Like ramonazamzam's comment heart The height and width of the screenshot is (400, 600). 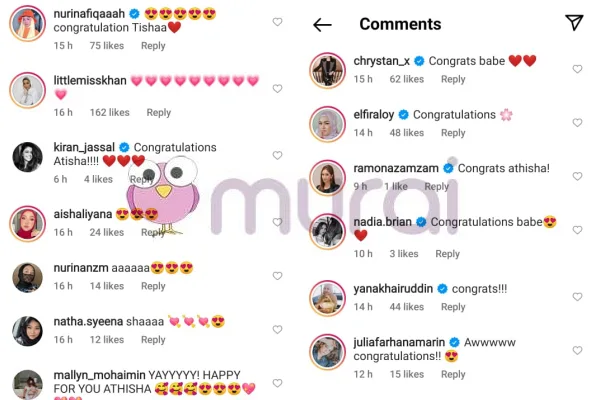click(x=577, y=176)
